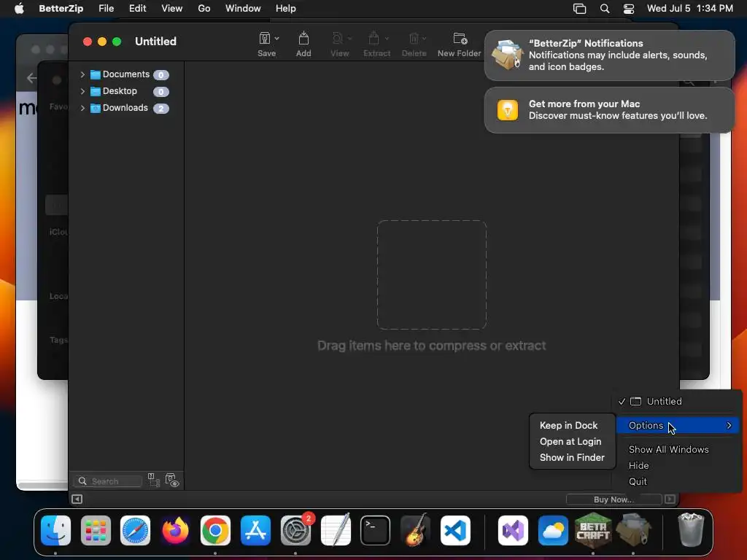Open Control Center in menu bar
Image resolution: width=747 pixels, height=560 pixels.
click(628, 9)
